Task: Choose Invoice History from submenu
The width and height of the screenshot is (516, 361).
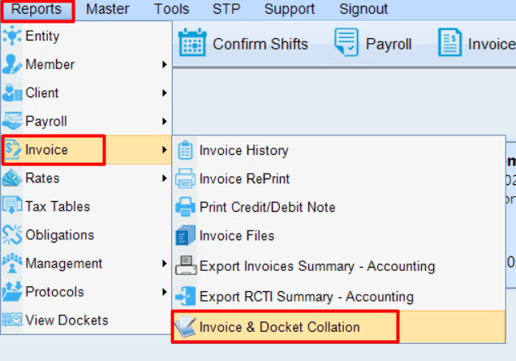Action: [x=339, y=150]
